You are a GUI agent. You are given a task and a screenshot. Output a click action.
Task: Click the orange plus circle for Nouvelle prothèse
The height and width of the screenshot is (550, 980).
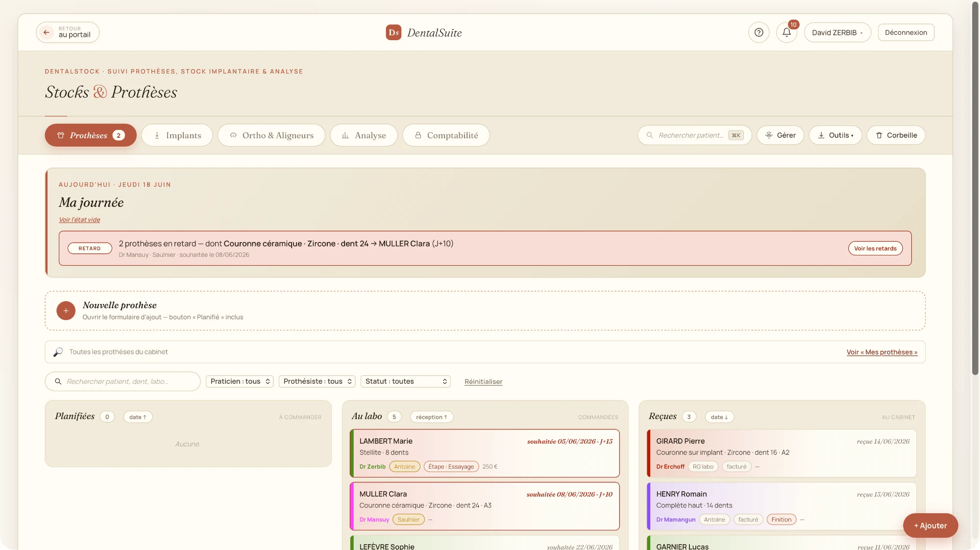click(x=66, y=311)
